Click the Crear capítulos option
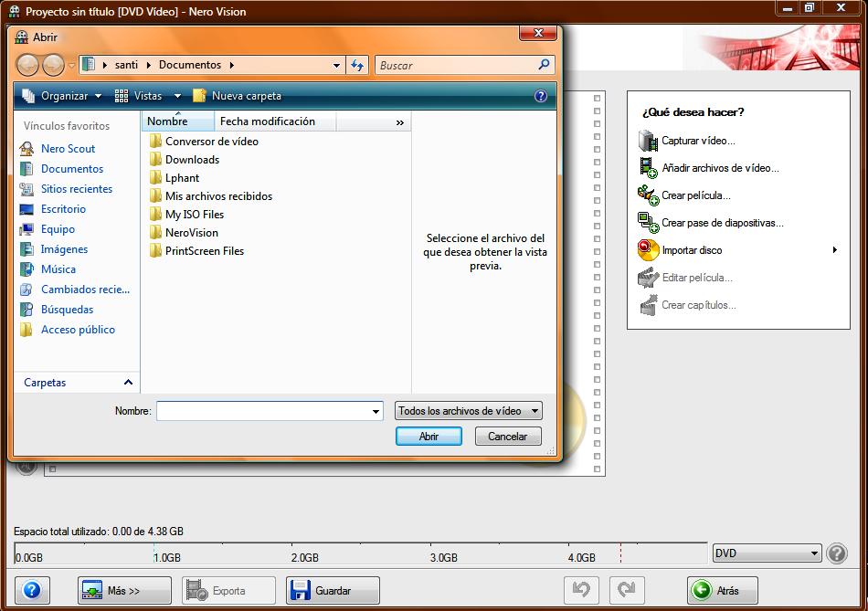The height and width of the screenshot is (611, 868). [687, 305]
